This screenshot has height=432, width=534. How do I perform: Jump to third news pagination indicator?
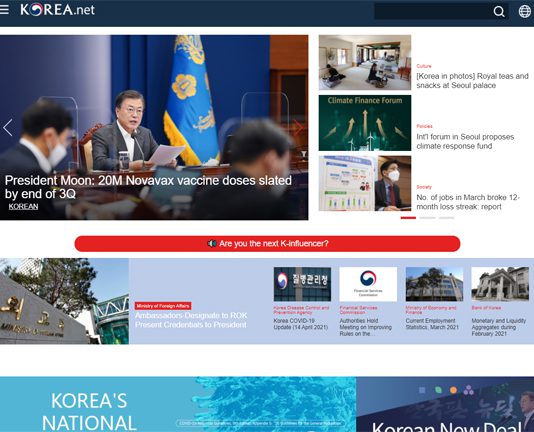446,218
